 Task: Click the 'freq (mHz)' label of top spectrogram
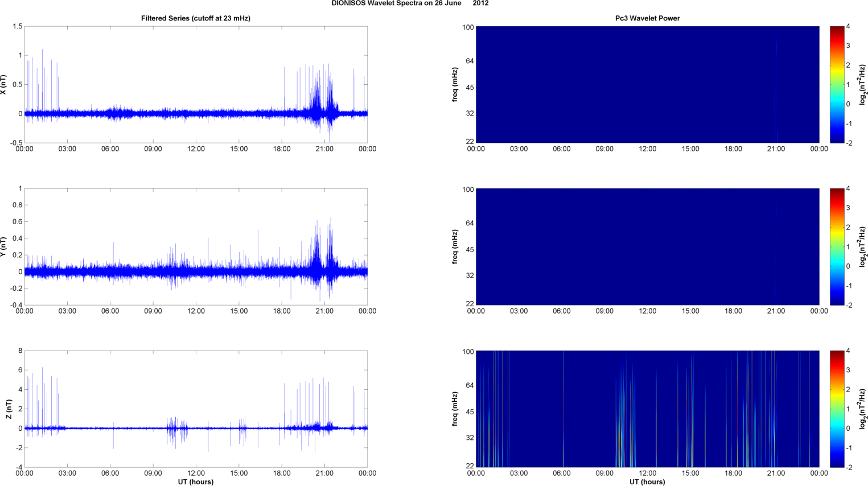pyautogui.click(x=455, y=84)
